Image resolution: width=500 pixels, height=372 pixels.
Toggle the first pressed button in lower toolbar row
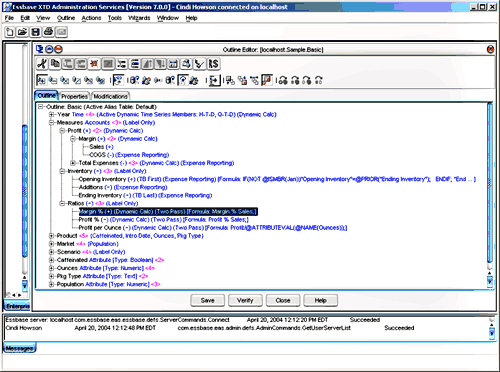(41, 80)
